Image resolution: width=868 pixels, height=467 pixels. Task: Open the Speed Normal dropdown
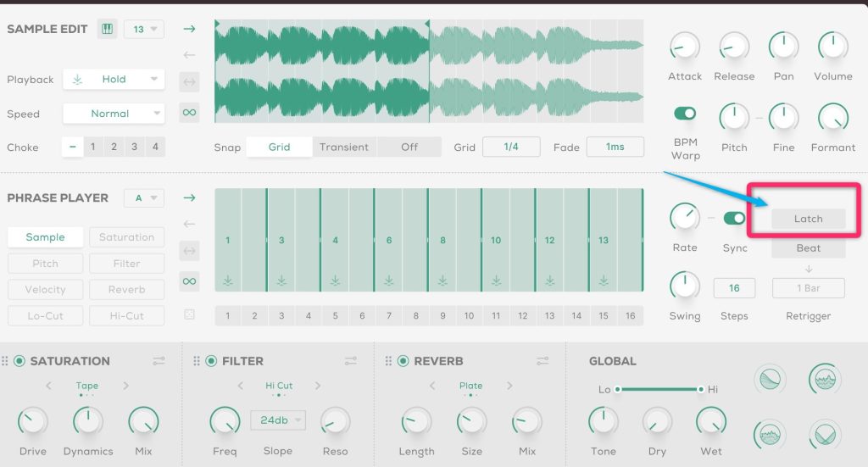point(114,114)
